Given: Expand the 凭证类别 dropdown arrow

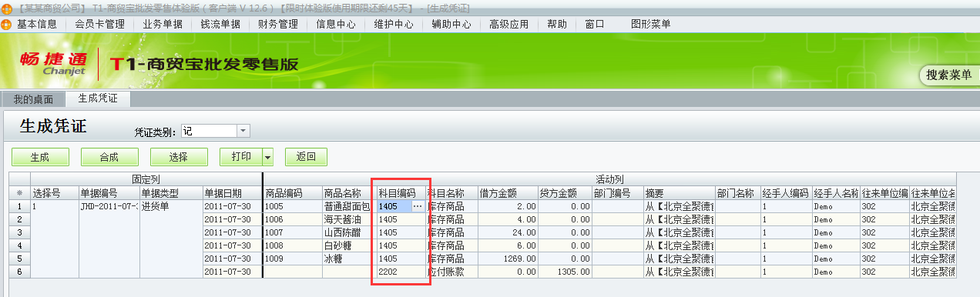Looking at the screenshot, I should (x=243, y=131).
